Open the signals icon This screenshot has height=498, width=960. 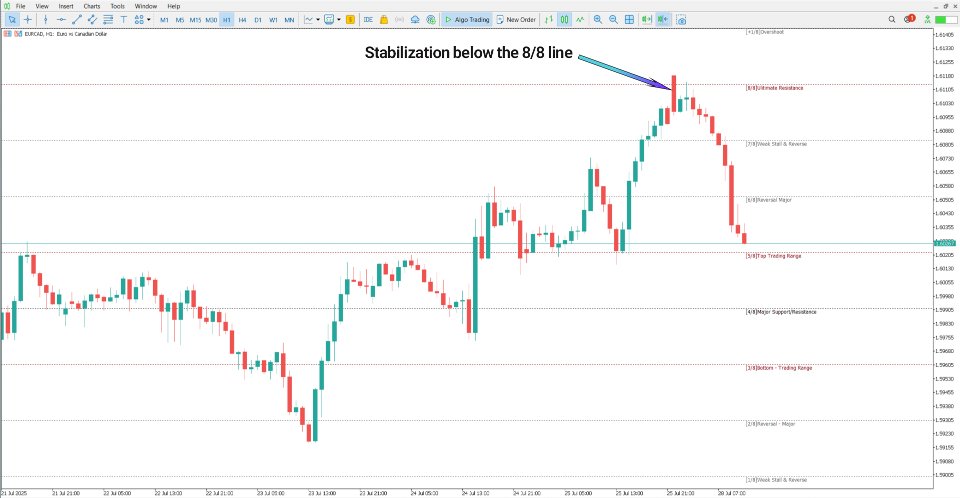pos(399,20)
